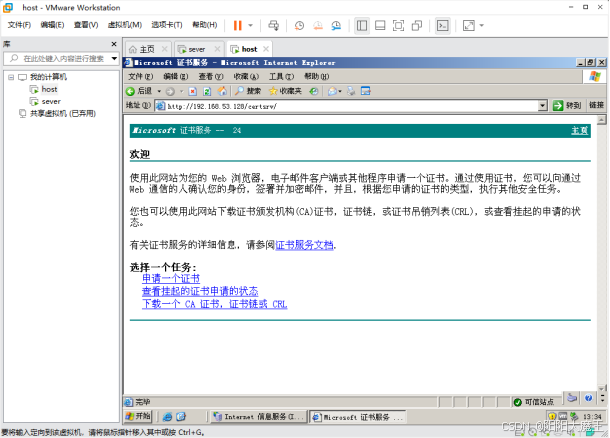Open the IE mail dropdown icon
This screenshot has width=610, height=438.
[334, 91]
